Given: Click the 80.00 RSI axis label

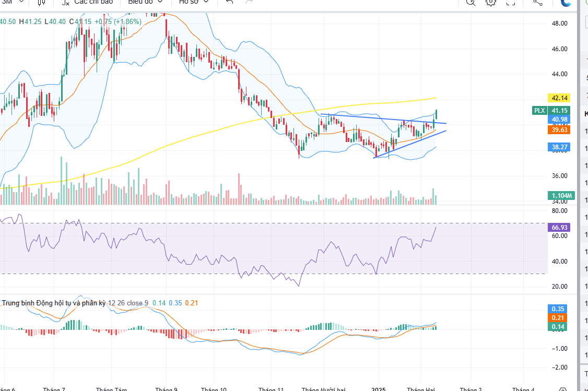Looking at the screenshot, I should (x=559, y=211).
